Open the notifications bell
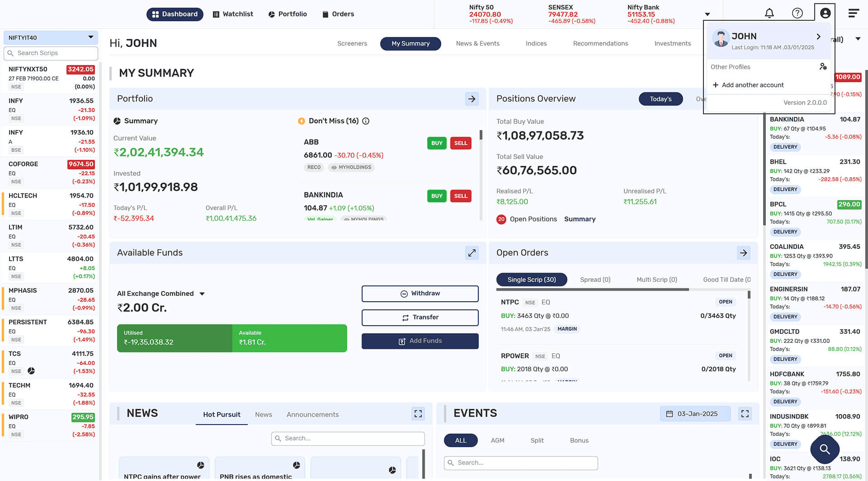The width and height of the screenshot is (868, 481). (x=769, y=14)
